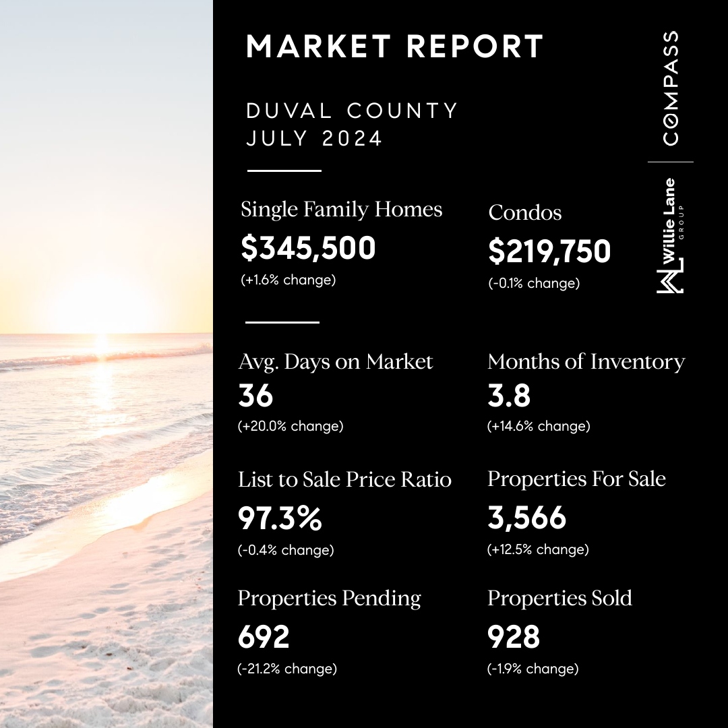Click the Properties Pending label
Image resolution: width=728 pixels, height=728 pixels.
click(x=329, y=599)
